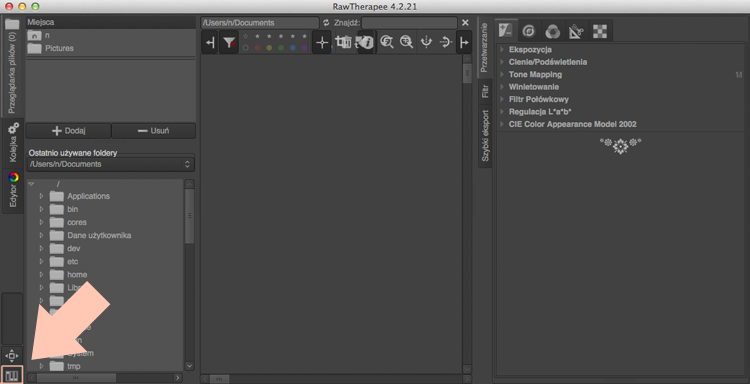The height and width of the screenshot is (384, 750).
Task: Toggle the blue color label filter
Action: click(x=293, y=48)
